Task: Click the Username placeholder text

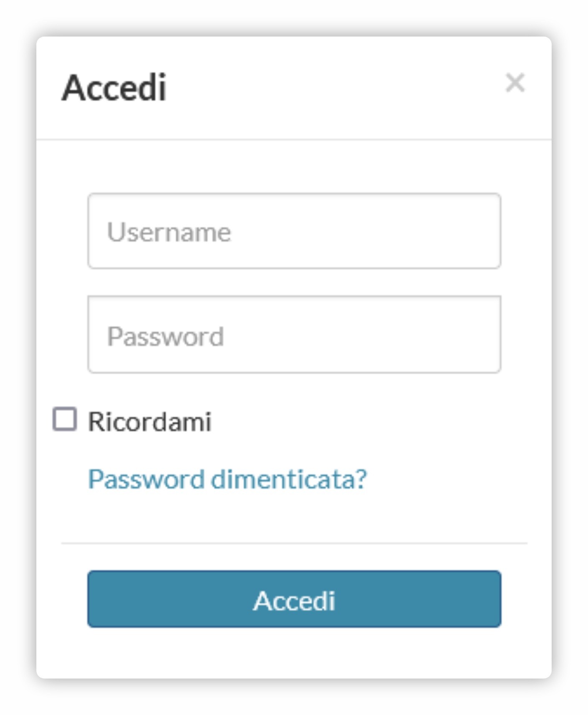Action: (x=169, y=232)
